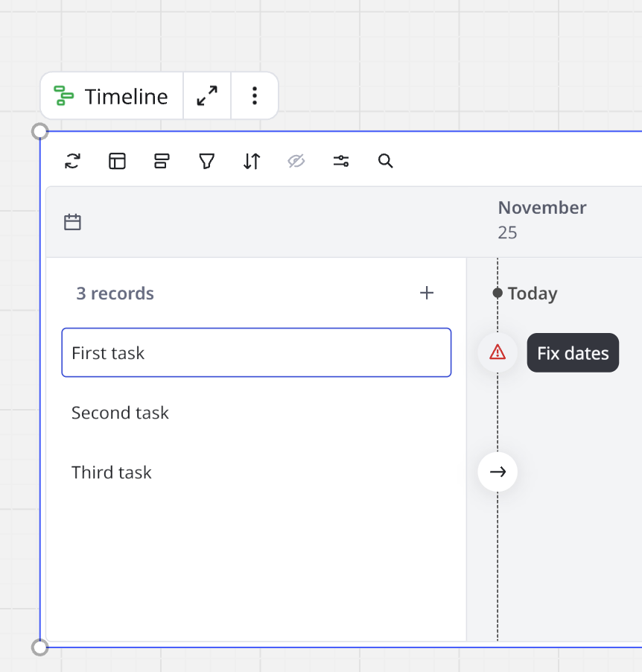
Task: Open the layout table icon
Action: (x=118, y=161)
